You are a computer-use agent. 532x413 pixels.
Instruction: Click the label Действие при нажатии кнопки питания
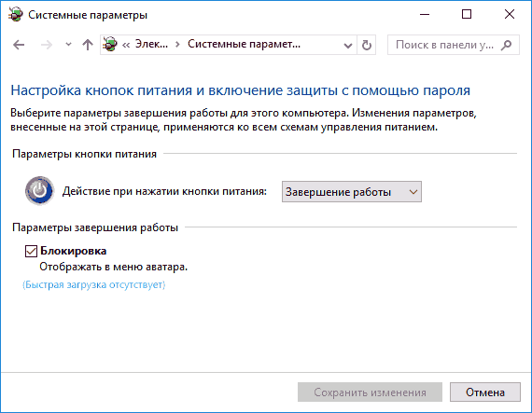164,191
